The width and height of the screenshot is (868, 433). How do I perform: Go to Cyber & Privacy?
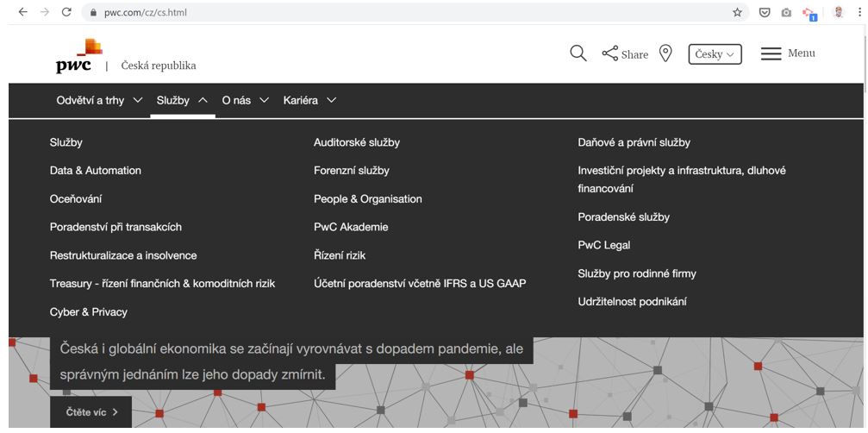[x=89, y=311]
